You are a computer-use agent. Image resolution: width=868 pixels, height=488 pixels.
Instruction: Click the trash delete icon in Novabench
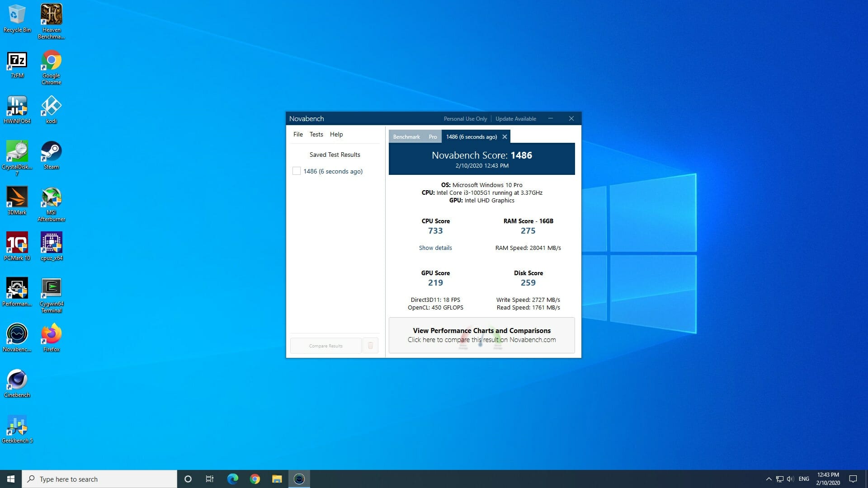[x=370, y=346]
